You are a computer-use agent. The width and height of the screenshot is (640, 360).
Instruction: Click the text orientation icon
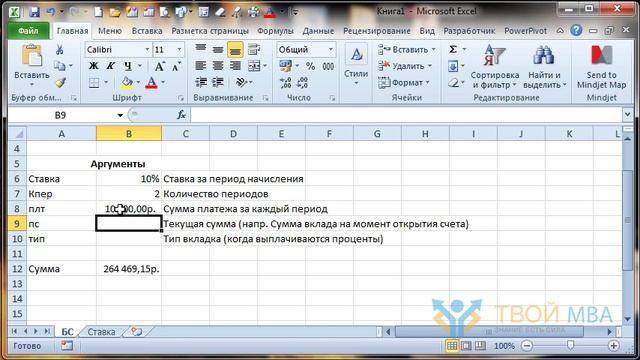tap(241, 82)
